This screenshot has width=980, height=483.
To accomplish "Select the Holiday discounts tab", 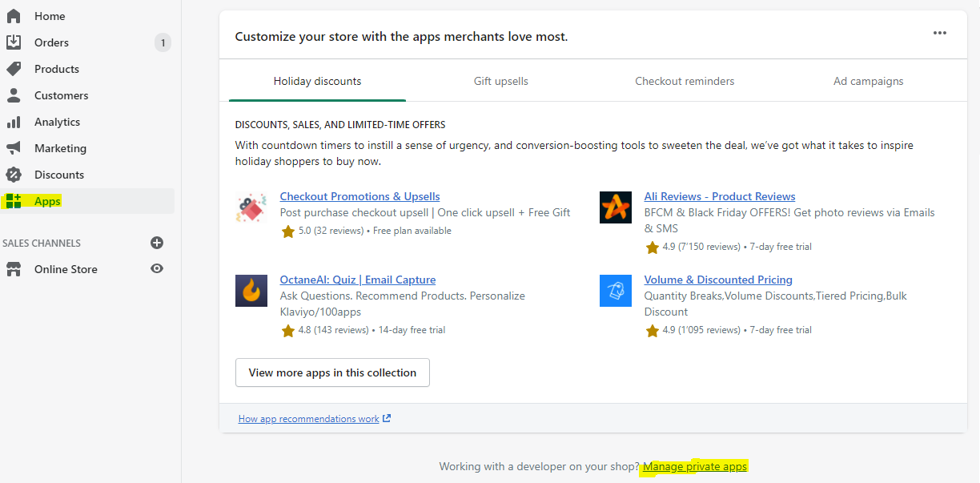I will pos(317,81).
